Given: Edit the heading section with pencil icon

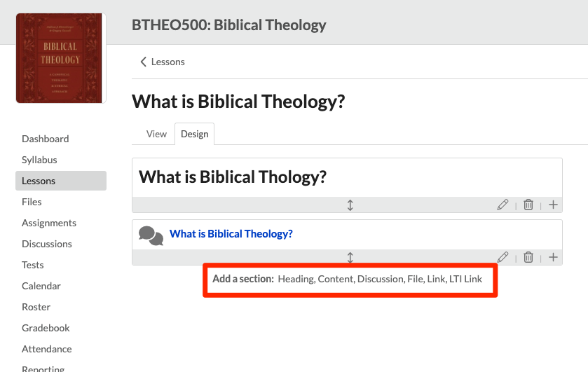Looking at the screenshot, I should click(502, 205).
